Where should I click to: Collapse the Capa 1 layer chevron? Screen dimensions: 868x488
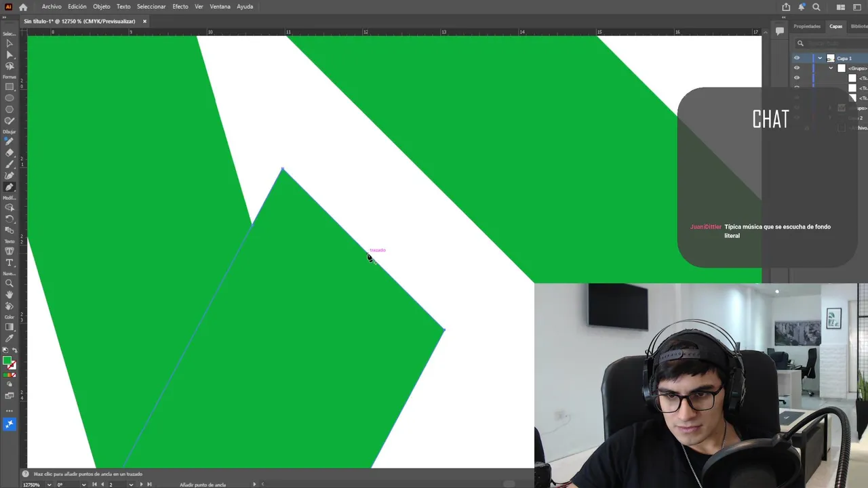(820, 58)
